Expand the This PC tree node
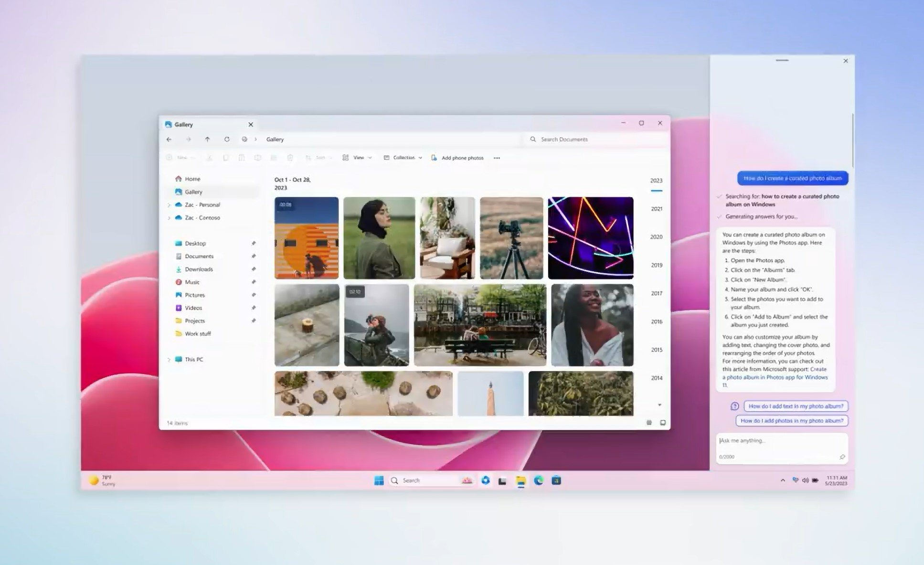This screenshot has width=924, height=565. click(169, 360)
